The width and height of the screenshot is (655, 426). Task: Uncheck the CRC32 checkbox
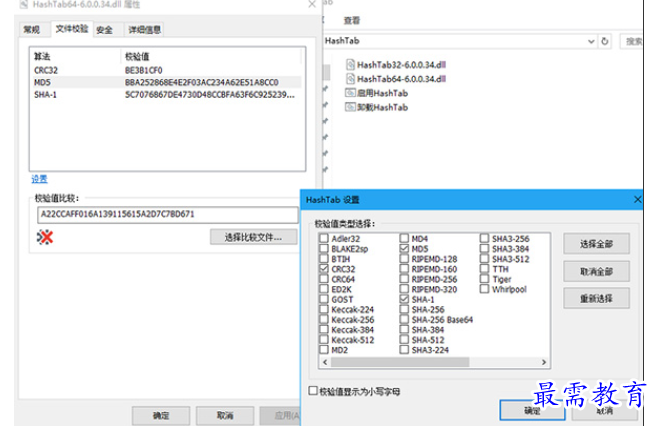324,269
